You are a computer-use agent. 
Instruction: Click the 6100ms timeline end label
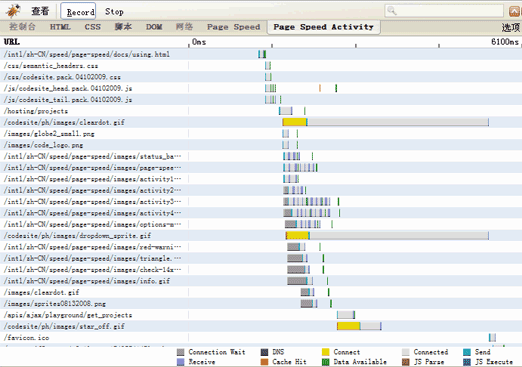point(505,42)
